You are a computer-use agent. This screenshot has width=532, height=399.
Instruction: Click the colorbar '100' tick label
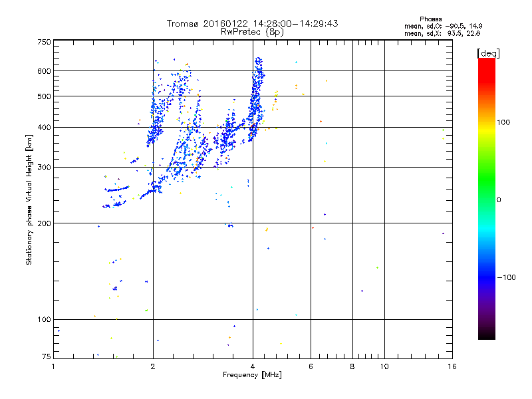[503, 122]
